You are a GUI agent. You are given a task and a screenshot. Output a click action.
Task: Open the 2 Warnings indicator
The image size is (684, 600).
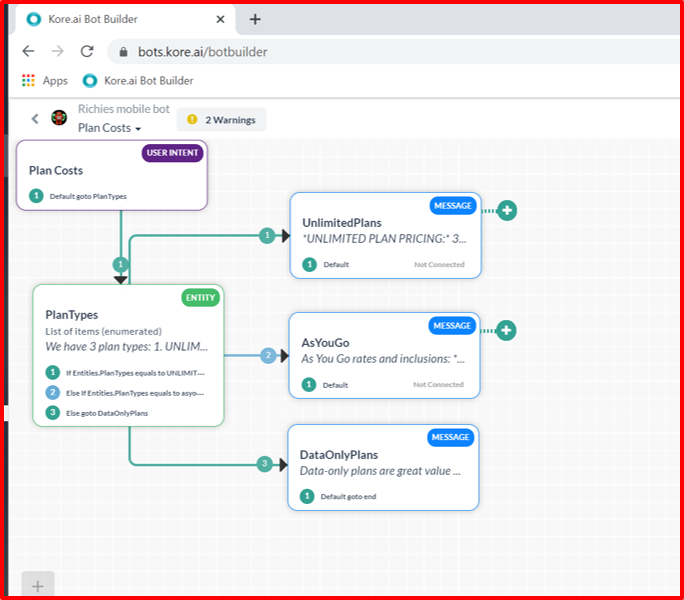221,120
